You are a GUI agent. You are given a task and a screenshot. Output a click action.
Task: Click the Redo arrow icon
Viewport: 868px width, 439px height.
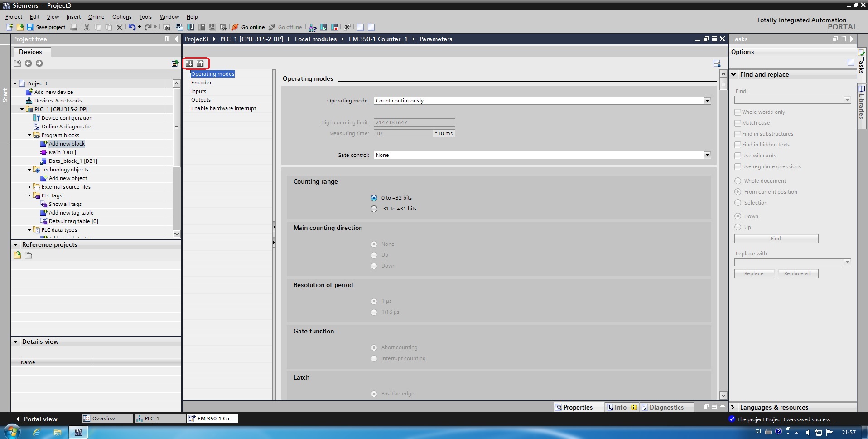tap(148, 27)
